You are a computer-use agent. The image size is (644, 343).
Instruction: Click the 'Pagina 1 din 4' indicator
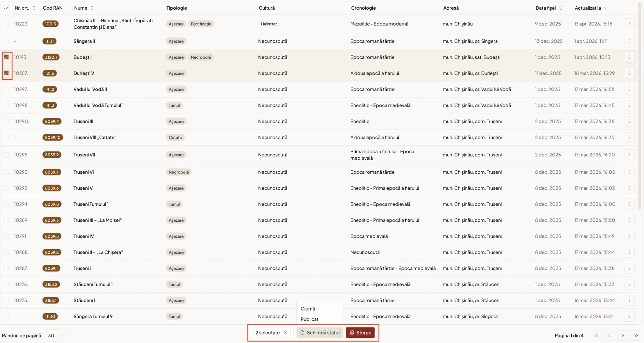pyautogui.click(x=569, y=335)
